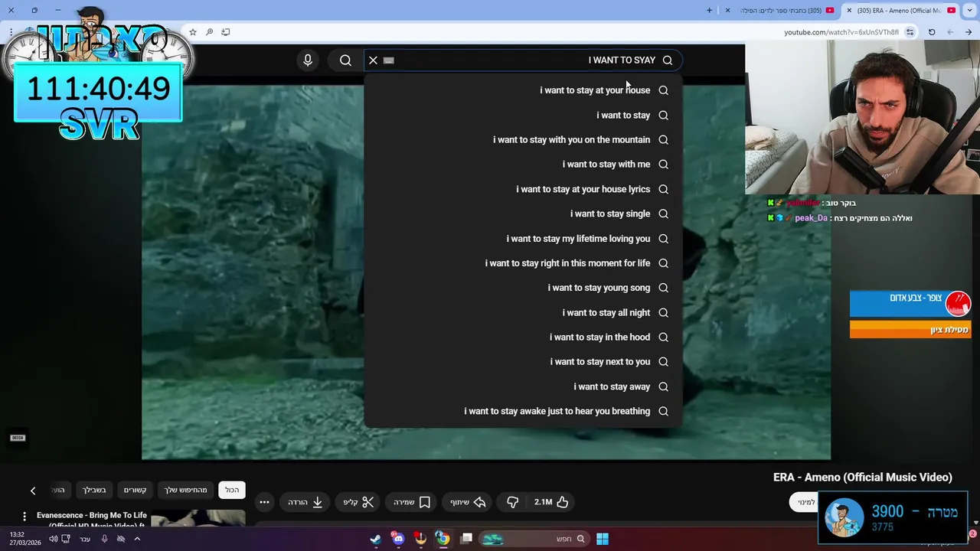The height and width of the screenshot is (551, 980).
Task: Open the on-screen keyboard icon in the search box
Action: [x=388, y=60]
